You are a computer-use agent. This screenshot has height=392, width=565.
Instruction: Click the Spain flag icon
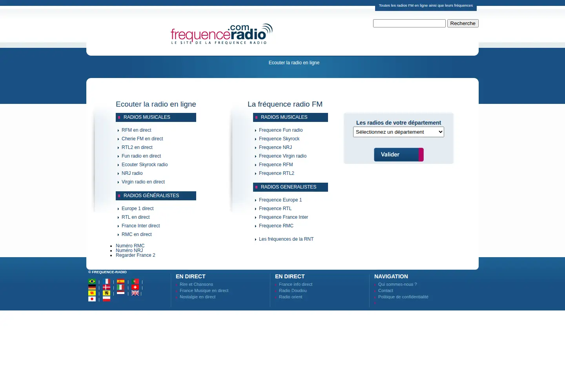click(121, 281)
